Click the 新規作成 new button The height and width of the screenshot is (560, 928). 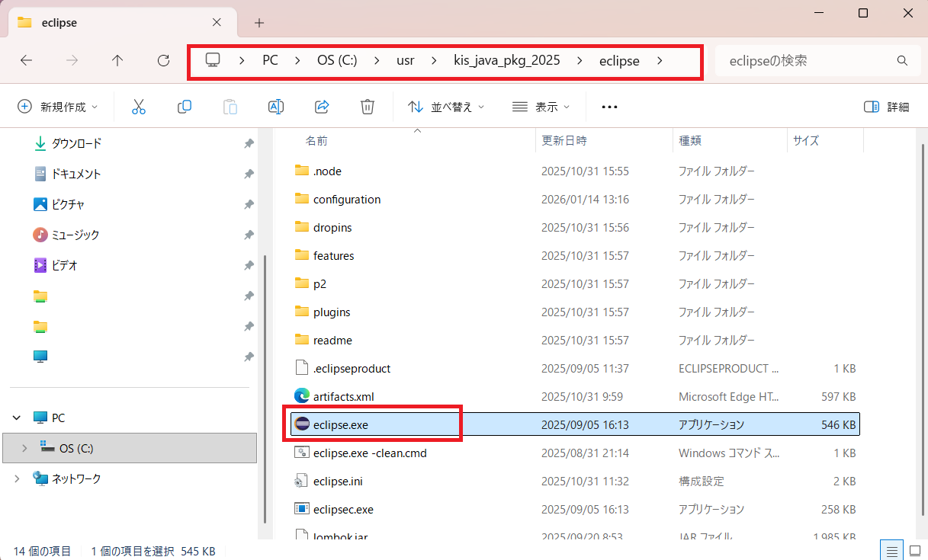click(x=57, y=107)
